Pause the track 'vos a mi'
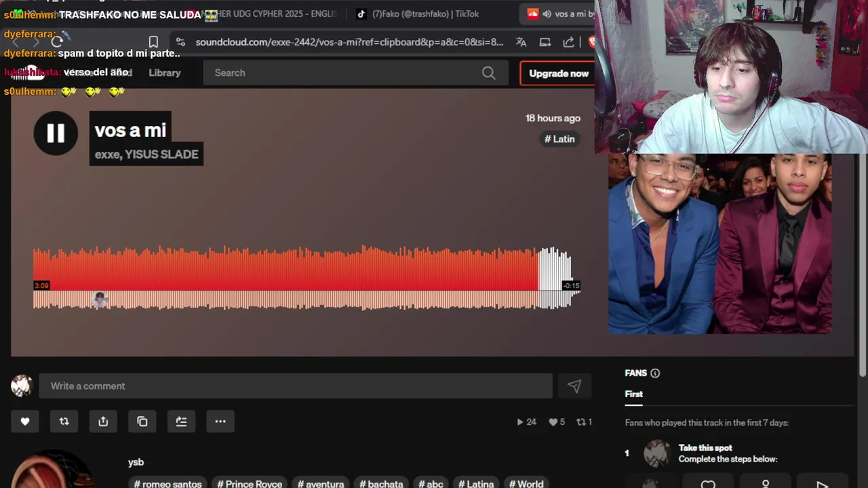 pos(56,133)
